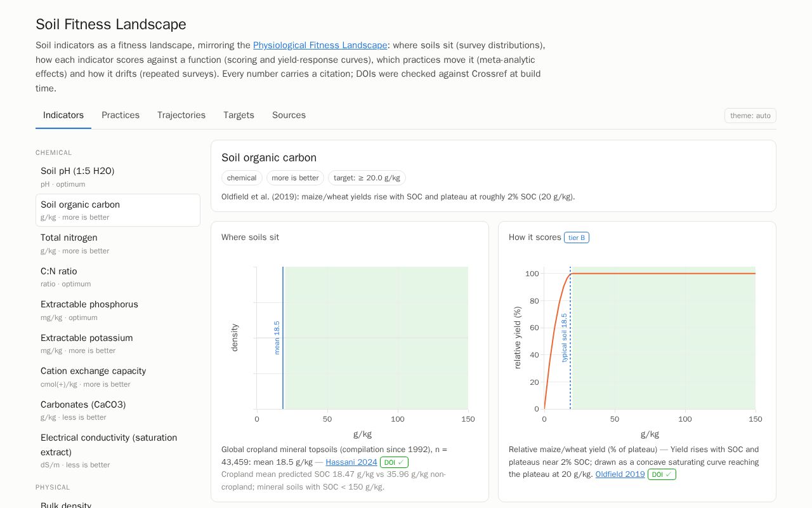Select Electrical conductivity (saturation extract) indicator
Screen dimensions: 812x508
click(118, 451)
